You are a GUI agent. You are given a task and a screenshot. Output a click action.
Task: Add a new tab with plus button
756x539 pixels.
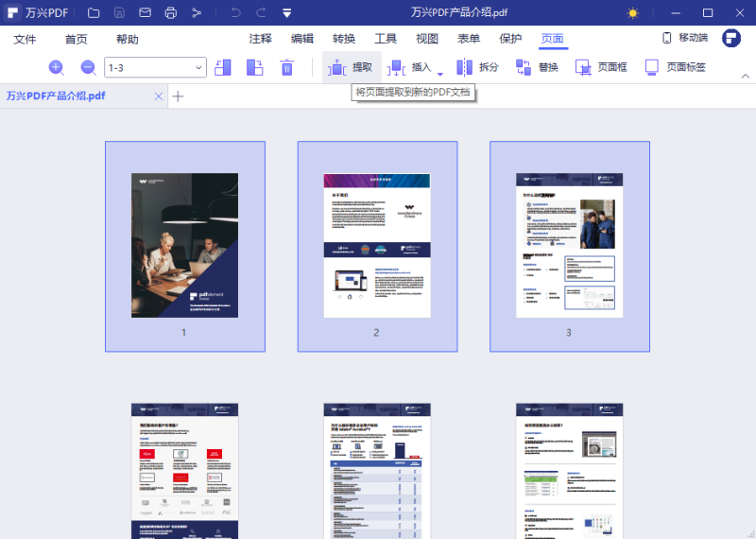pyautogui.click(x=178, y=96)
